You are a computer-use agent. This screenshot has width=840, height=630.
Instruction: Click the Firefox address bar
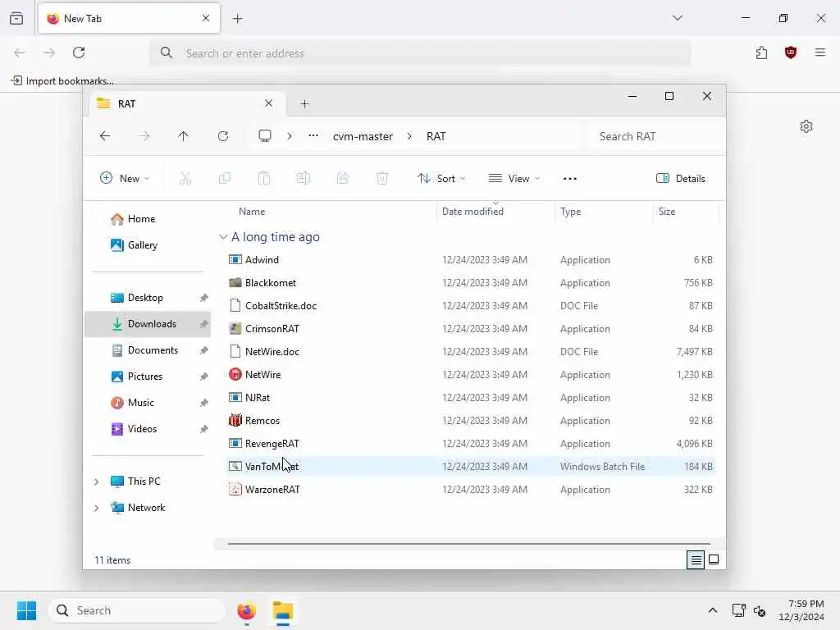click(x=420, y=53)
